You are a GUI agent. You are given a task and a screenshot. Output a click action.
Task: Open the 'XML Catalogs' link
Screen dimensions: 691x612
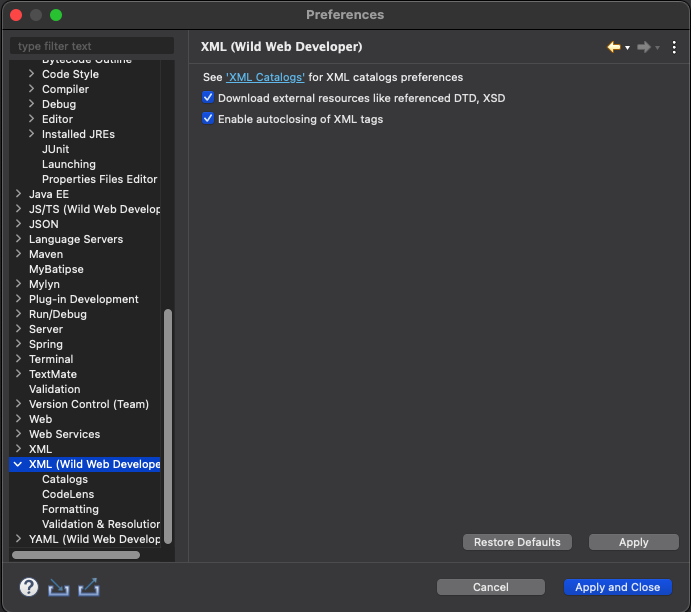point(265,77)
